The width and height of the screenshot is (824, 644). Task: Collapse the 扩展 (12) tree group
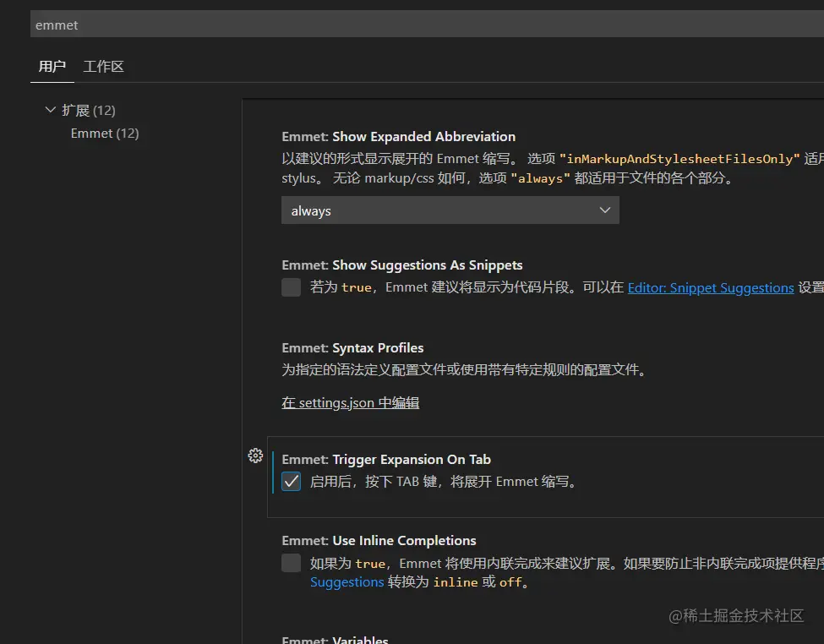[51, 110]
